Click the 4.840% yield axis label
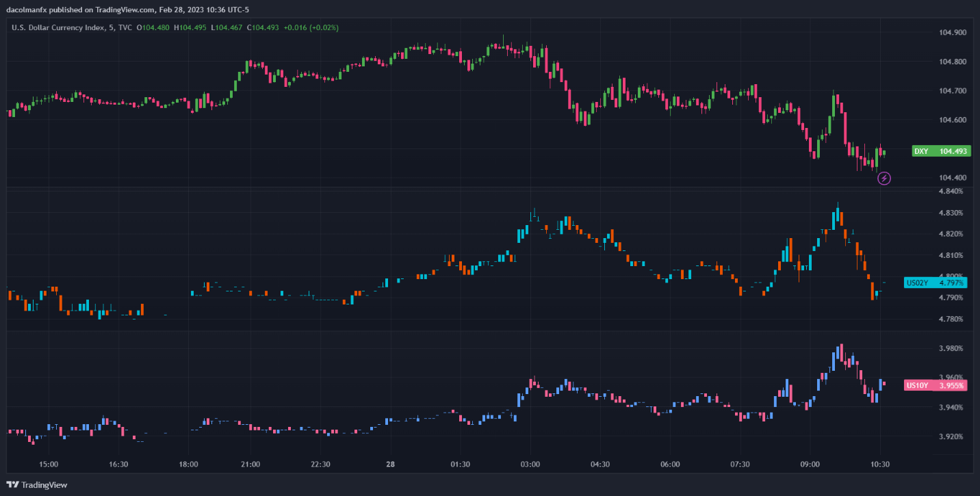Viewport: 980px width, 496px height. coord(951,191)
